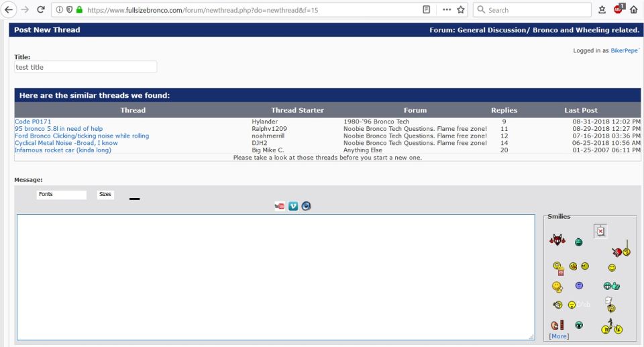Click the Thread column header

click(133, 110)
